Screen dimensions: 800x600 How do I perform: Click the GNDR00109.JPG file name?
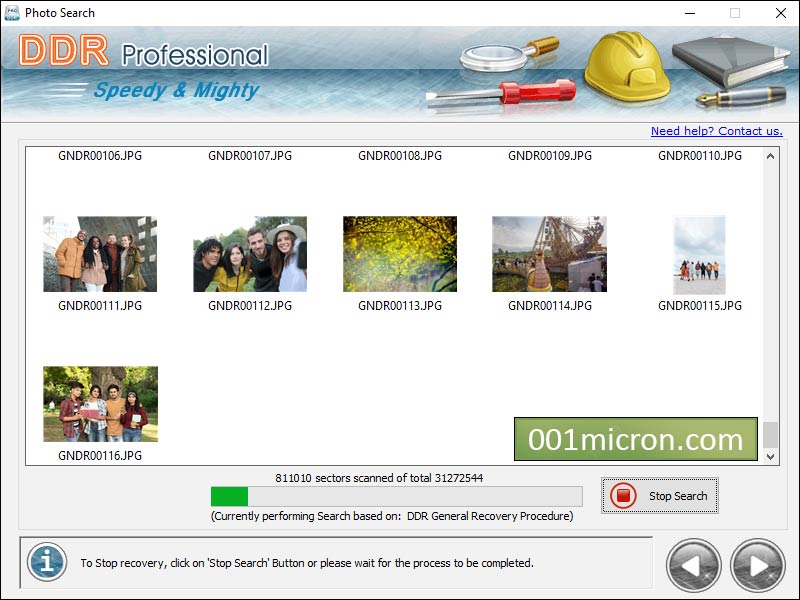pos(550,156)
